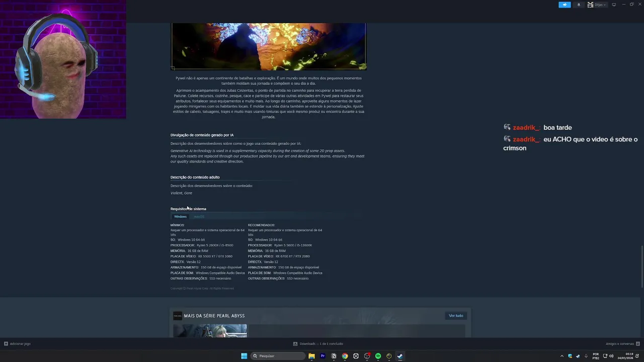The height and width of the screenshot is (362, 644).
Task: Open Notion from the taskbar
Action: coord(334,356)
